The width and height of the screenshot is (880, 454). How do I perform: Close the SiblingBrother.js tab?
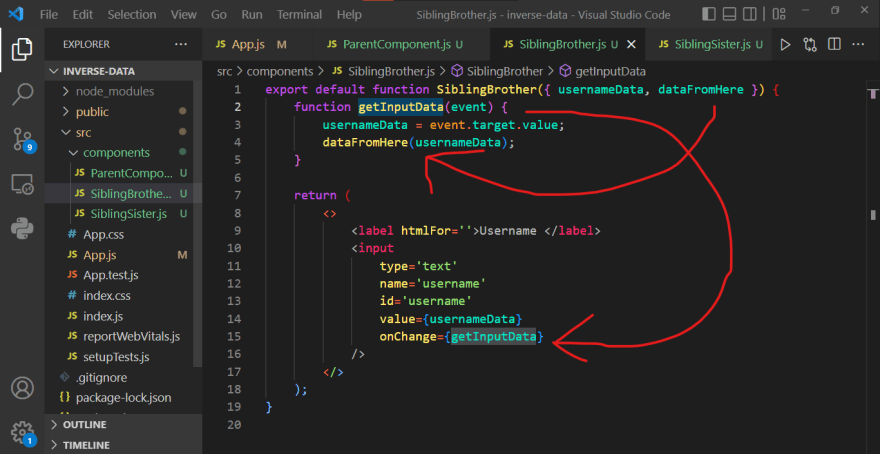pos(631,44)
